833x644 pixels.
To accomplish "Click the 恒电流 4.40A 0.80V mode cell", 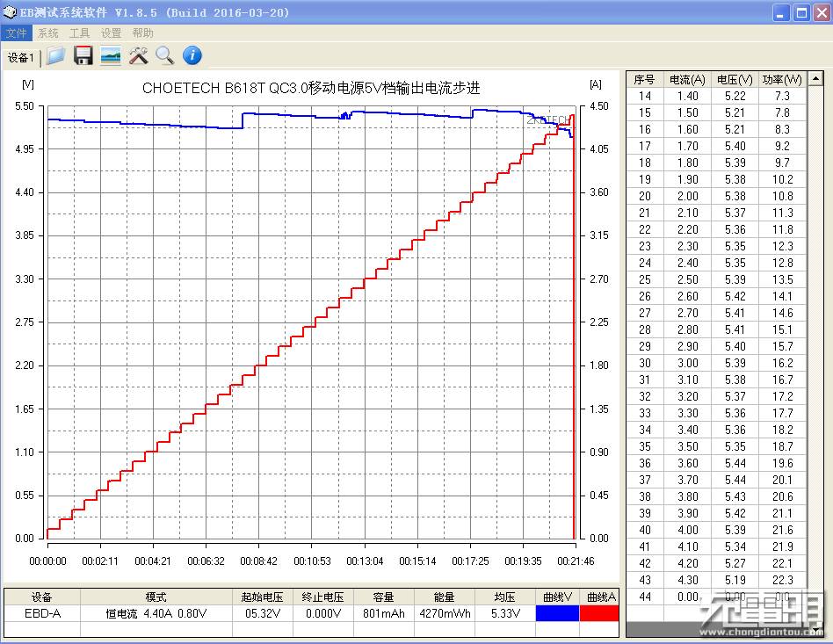I will click(156, 613).
